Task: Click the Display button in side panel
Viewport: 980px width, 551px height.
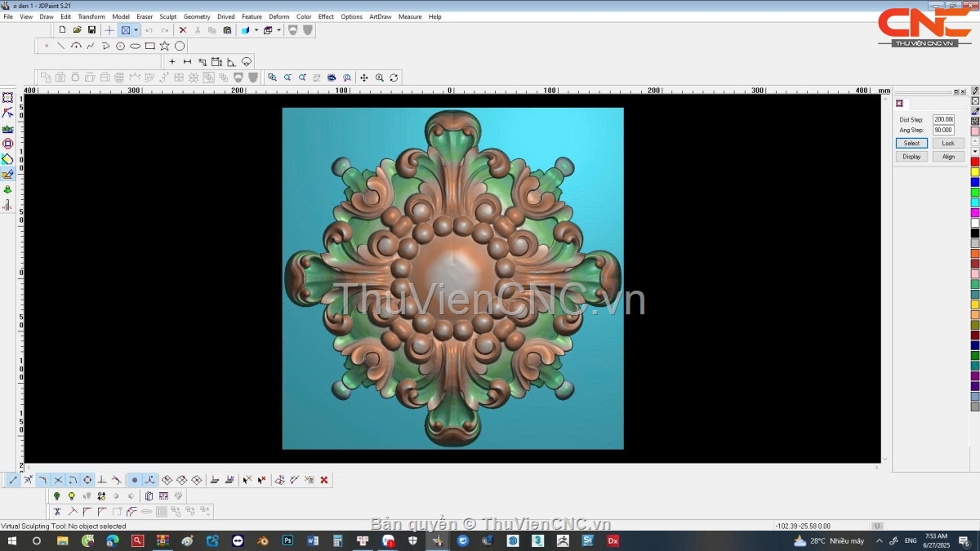Action: coord(911,156)
